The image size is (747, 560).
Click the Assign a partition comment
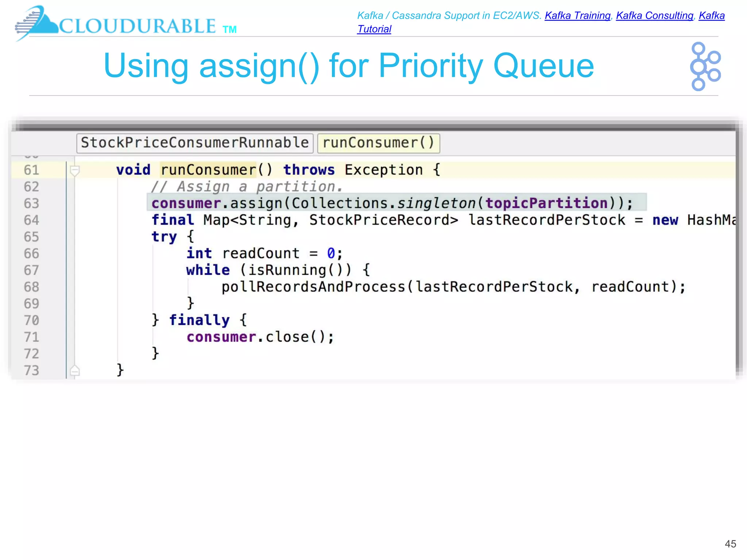247,187
